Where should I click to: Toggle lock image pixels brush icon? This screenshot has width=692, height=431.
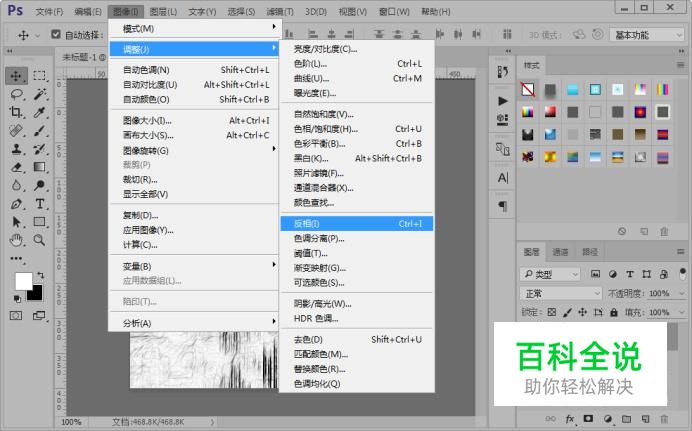(568, 312)
